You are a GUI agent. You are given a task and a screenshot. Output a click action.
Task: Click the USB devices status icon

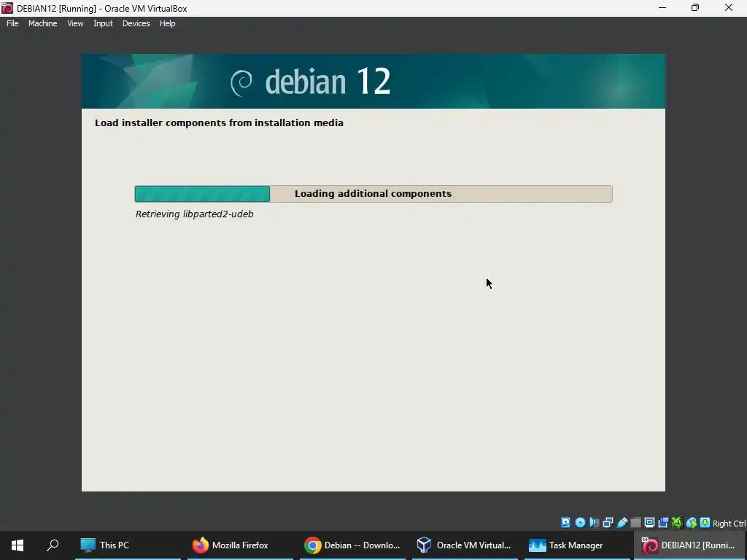pos(622,523)
